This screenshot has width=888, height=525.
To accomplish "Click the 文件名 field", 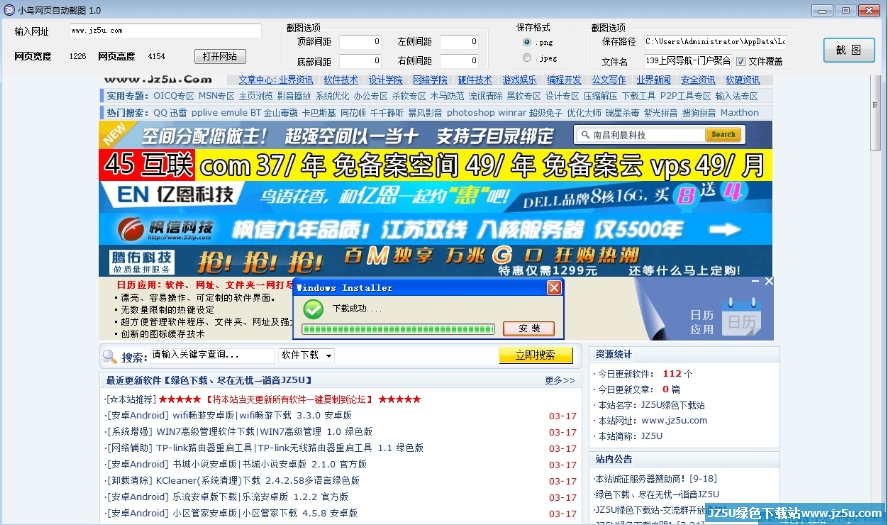I will pyautogui.click(x=688, y=61).
